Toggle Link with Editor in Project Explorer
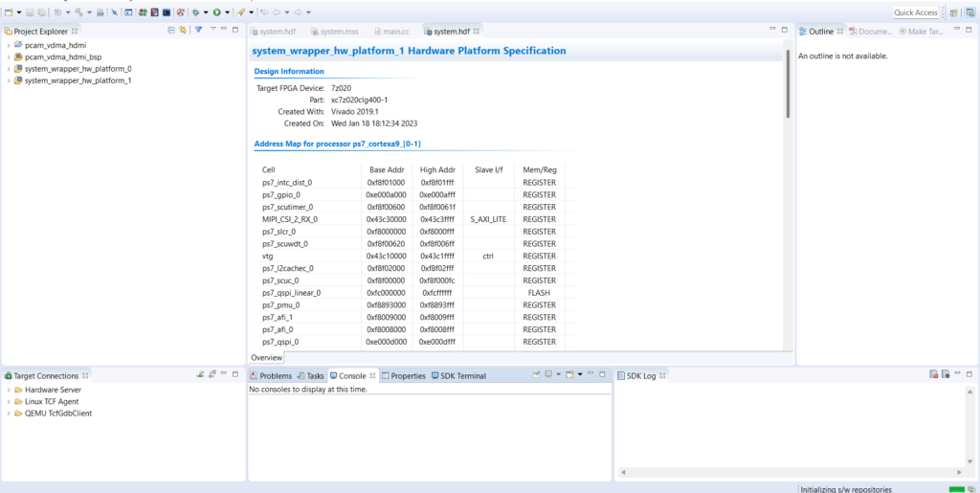 coord(182,31)
